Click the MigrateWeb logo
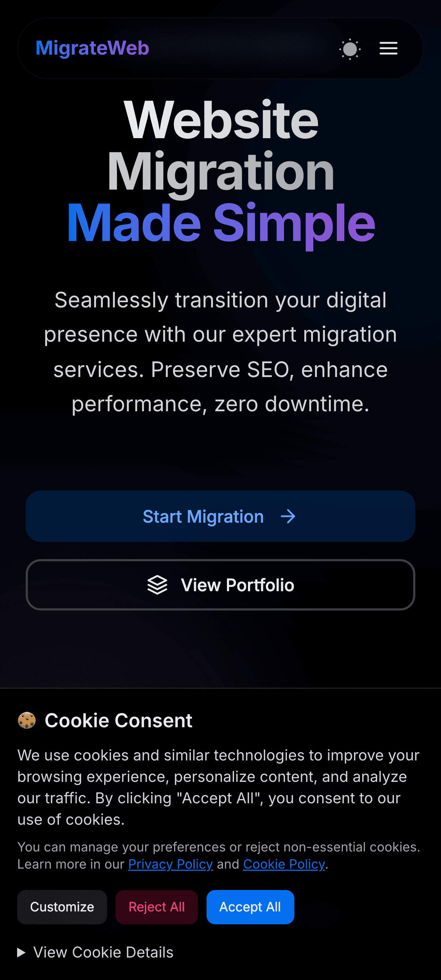 (x=92, y=48)
